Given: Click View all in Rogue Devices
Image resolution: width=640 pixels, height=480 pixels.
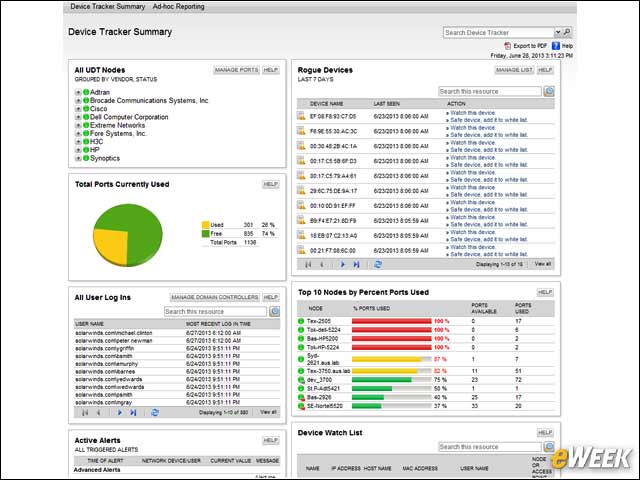Looking at the screenshot, I should [543, 264].
